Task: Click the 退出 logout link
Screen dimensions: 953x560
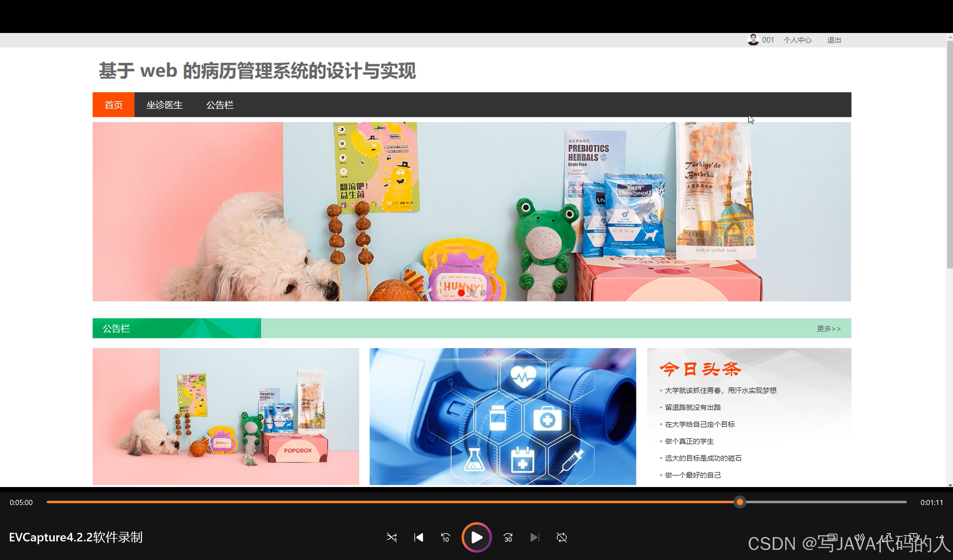Action: point(834,40)
